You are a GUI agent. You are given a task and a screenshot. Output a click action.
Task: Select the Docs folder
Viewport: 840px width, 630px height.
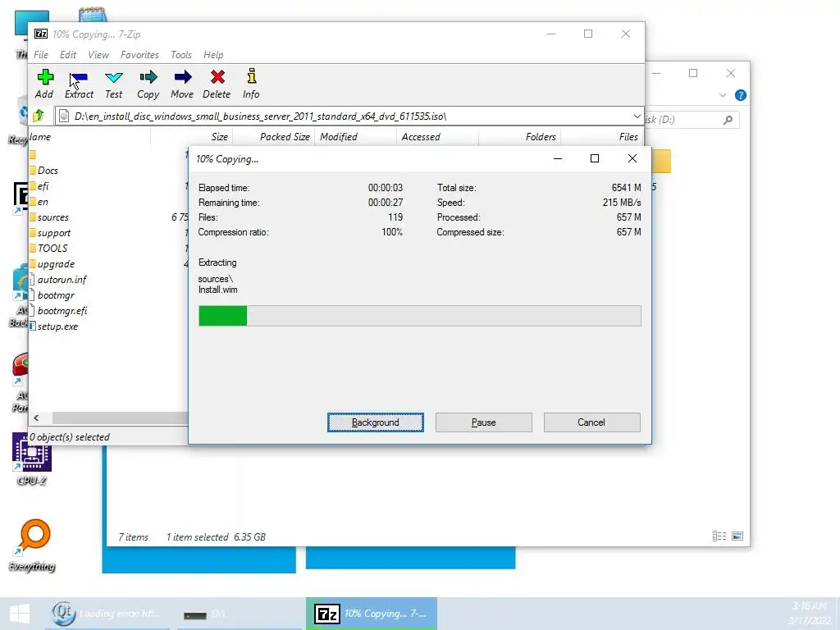(x=48, y=171)
